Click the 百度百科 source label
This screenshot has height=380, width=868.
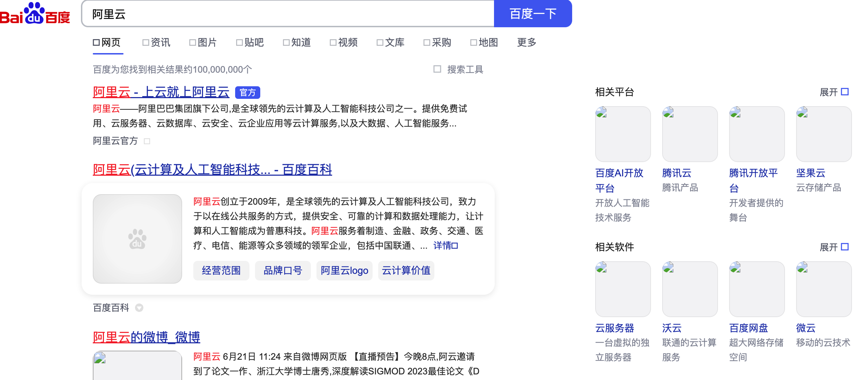point(111,308)
